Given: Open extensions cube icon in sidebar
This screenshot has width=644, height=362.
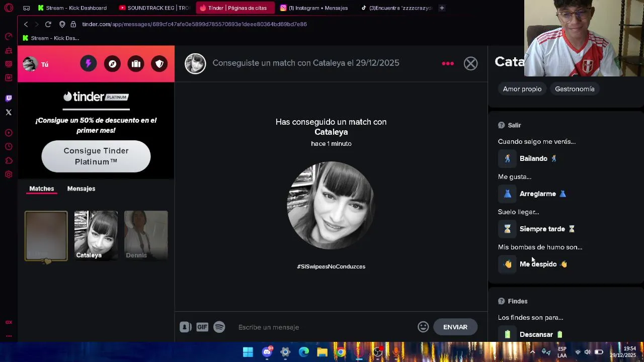Looking at the screenshot, I should pyautogui.click(x=9, y=161).
